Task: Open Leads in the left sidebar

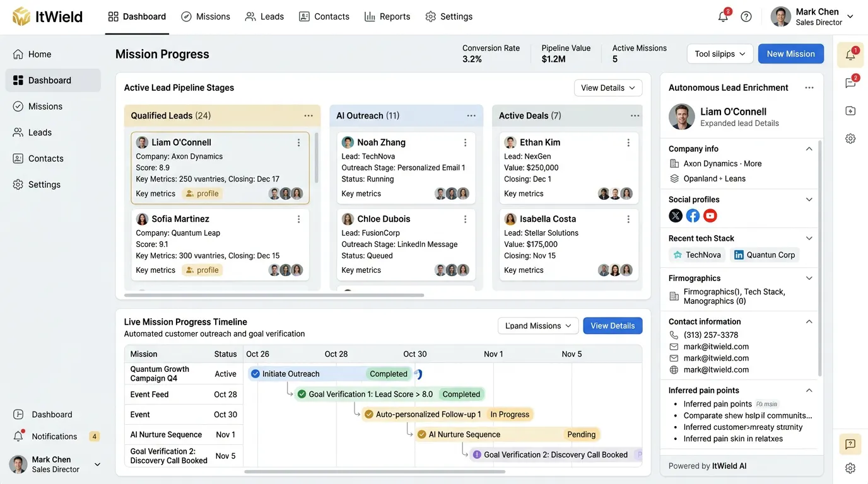Action: (53, 132)
